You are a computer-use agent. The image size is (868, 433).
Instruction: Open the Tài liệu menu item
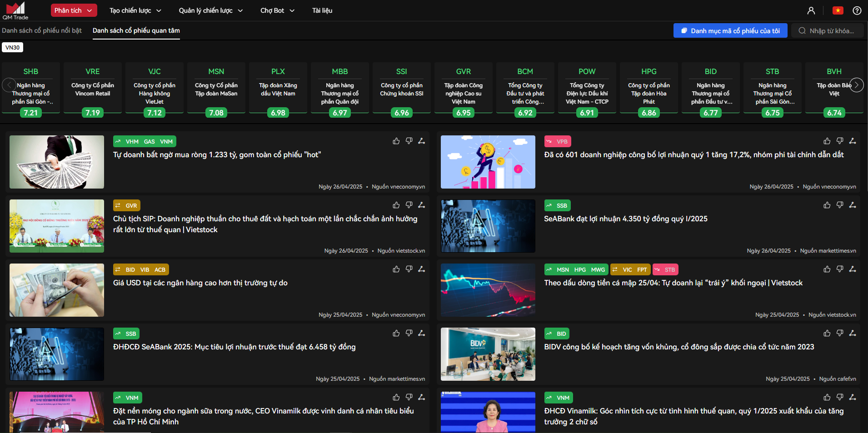pyautogui.click(x=322, y=10)
